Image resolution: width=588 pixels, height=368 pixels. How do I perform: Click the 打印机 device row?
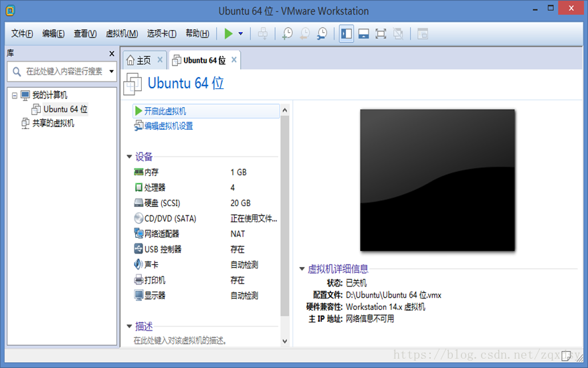click(x=205, y=280)
